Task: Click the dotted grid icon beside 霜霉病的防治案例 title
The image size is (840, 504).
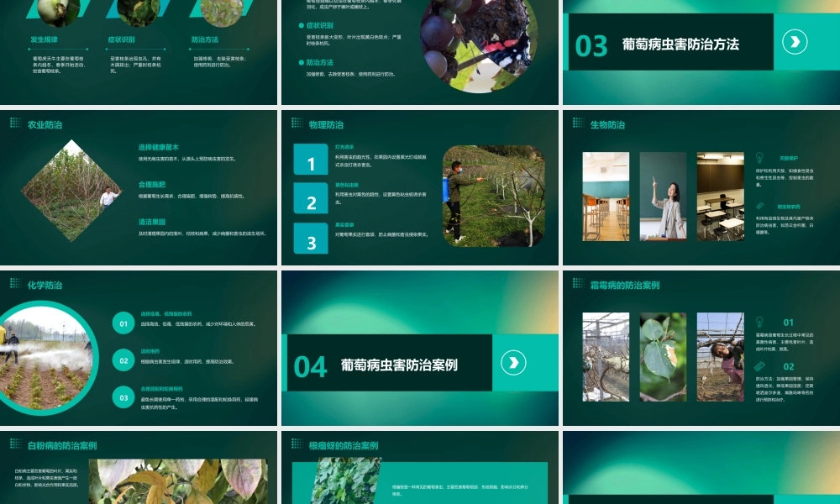Action: tap(578, 283)
